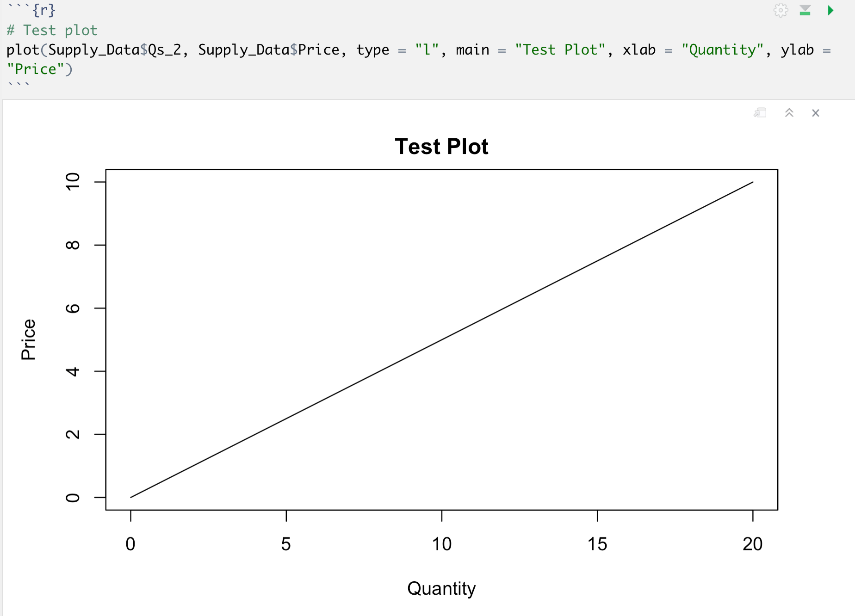Click Supply_Data$Qs_2 argument in code
This screenshot has width=855, height=616.
[114, 50]
